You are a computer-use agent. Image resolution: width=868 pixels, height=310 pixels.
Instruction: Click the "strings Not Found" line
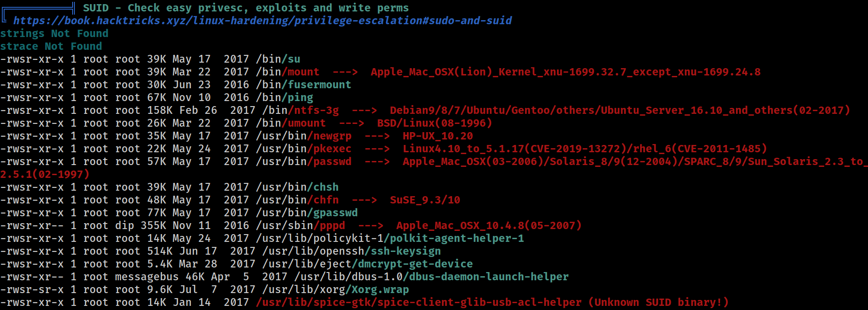54,33
